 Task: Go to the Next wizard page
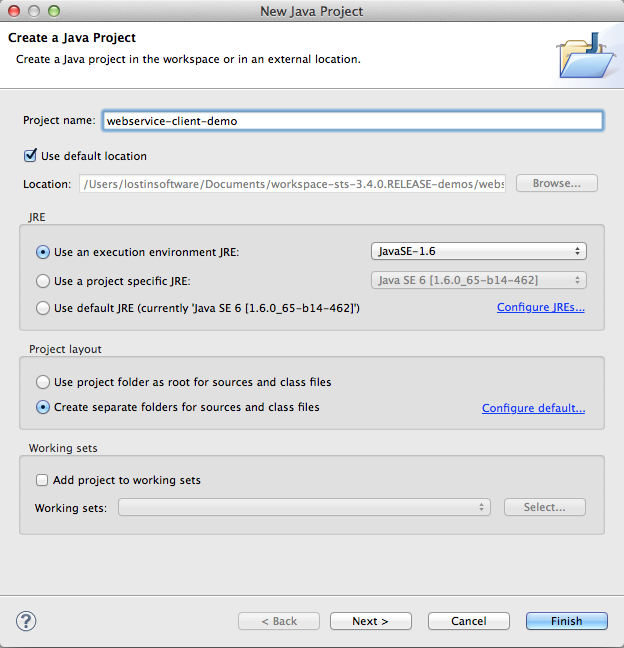click(x=371, y=621)
